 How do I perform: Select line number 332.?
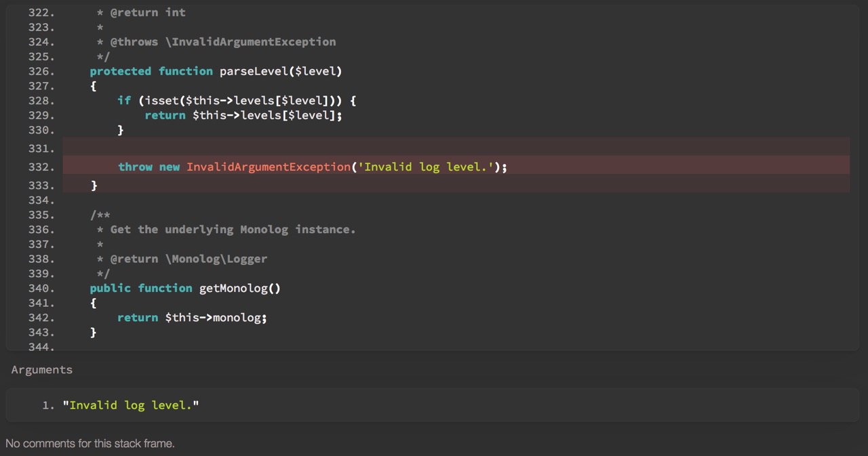click(x=41, y=167)
